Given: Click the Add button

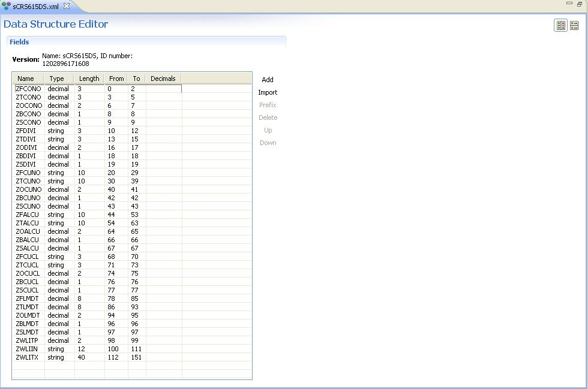Looking at the screenshot, I should (268, 80).
